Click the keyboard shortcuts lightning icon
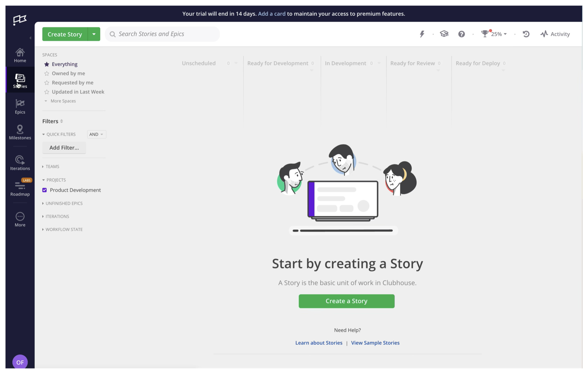The height and width of the screenshot is (374, 588). 422,34
